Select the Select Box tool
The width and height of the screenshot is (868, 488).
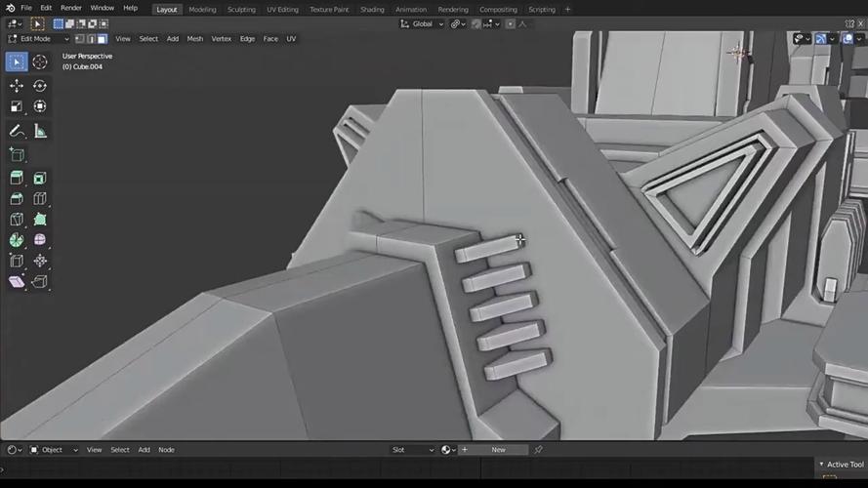[17, 61]
